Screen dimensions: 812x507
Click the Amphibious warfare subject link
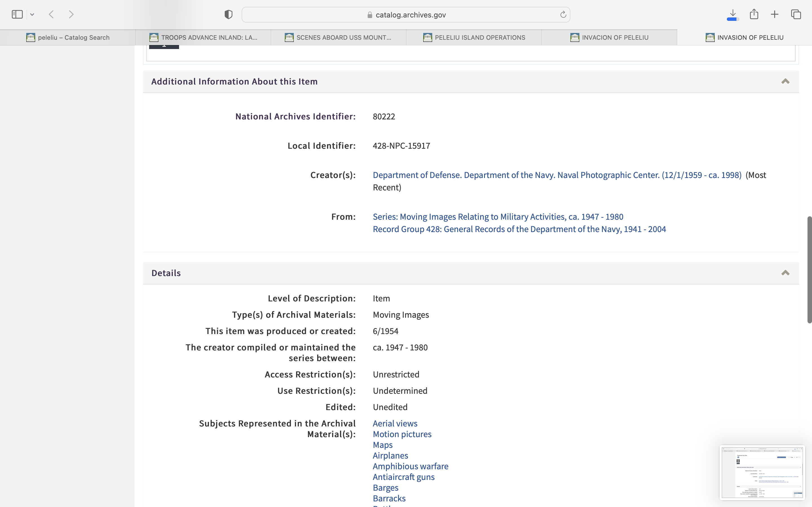(x=410, y=466)
